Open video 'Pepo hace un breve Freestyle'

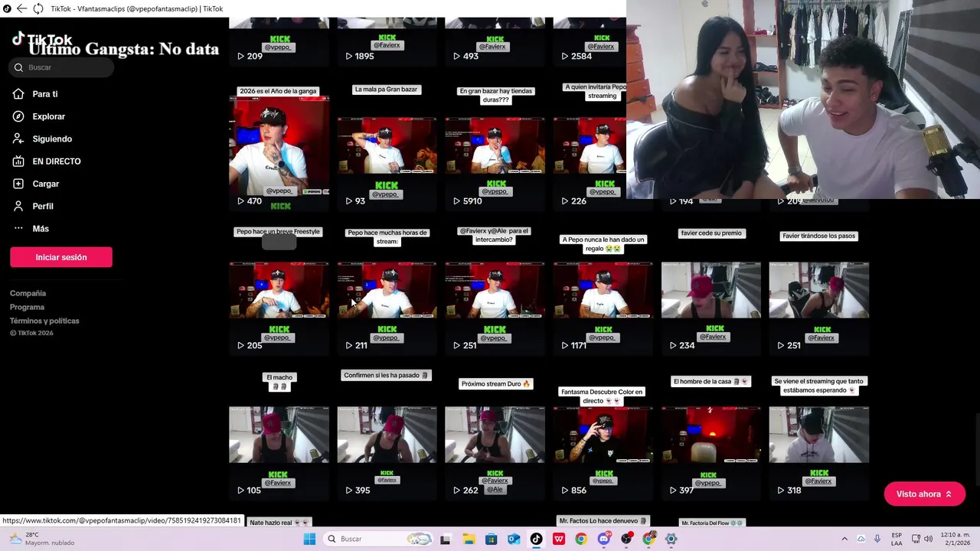[279, 290]
